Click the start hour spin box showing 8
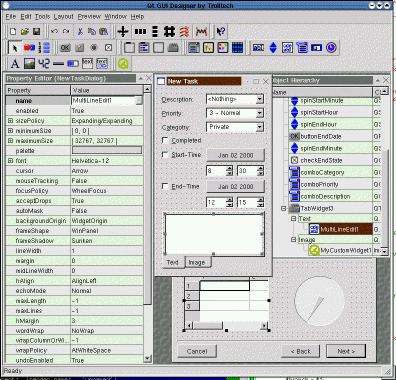Image resolution: width=396 pixels, height=380 pixels. [x=219, y=171]
